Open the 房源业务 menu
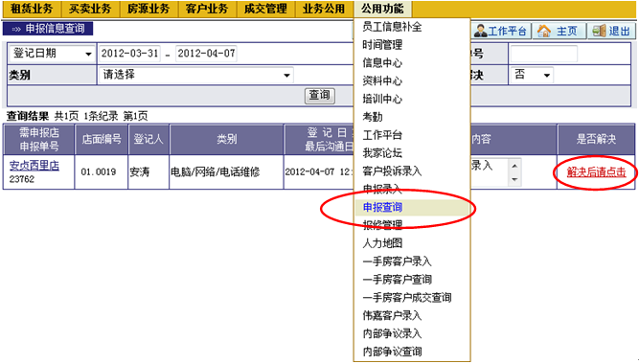This screenshot has width=639, height=364. 148,9
